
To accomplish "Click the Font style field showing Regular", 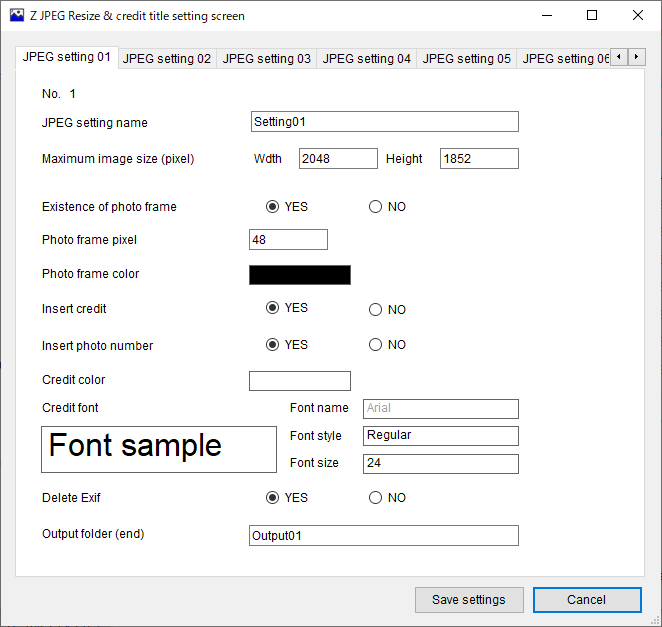I will tap(441, 436).
